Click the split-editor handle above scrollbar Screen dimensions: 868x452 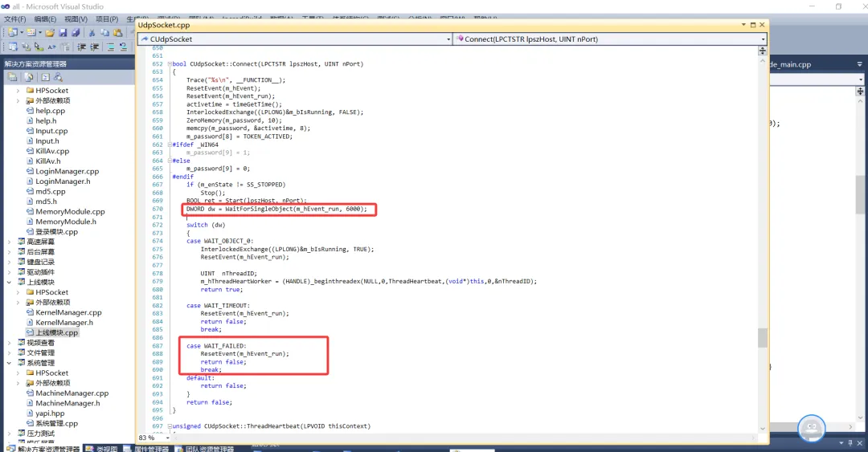(762, 51)
